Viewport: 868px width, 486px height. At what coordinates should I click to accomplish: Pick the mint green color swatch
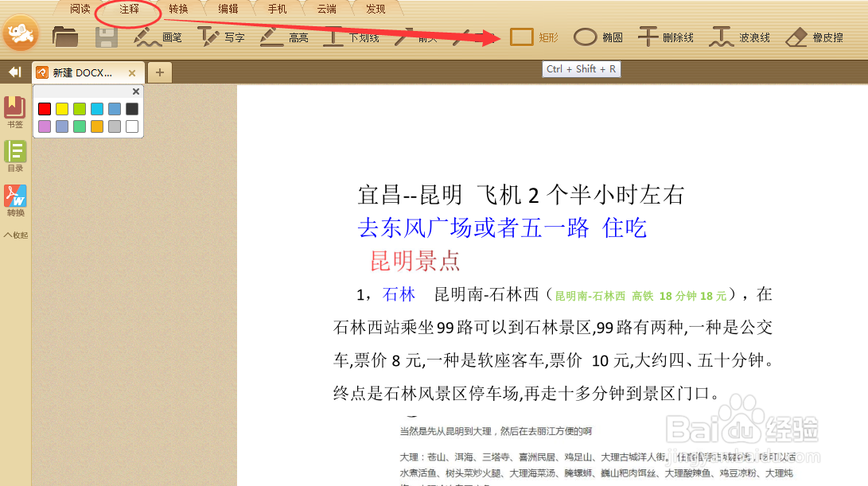pyautogui.click(x=80, y=126)
